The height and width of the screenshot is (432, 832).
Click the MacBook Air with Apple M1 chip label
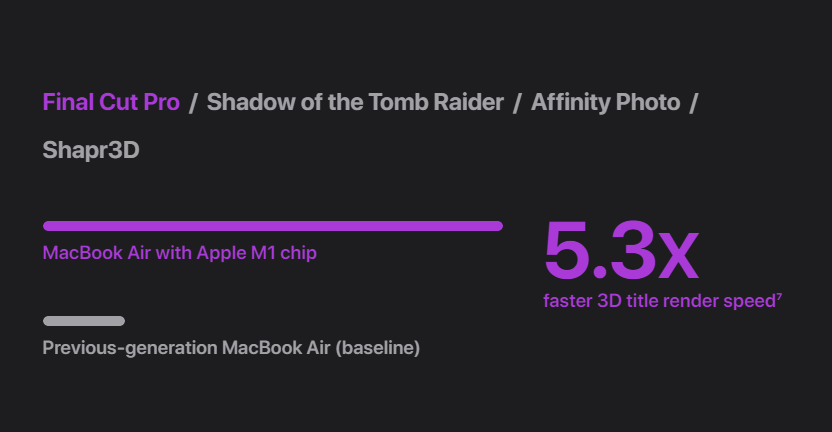click(x=179, y=253)
